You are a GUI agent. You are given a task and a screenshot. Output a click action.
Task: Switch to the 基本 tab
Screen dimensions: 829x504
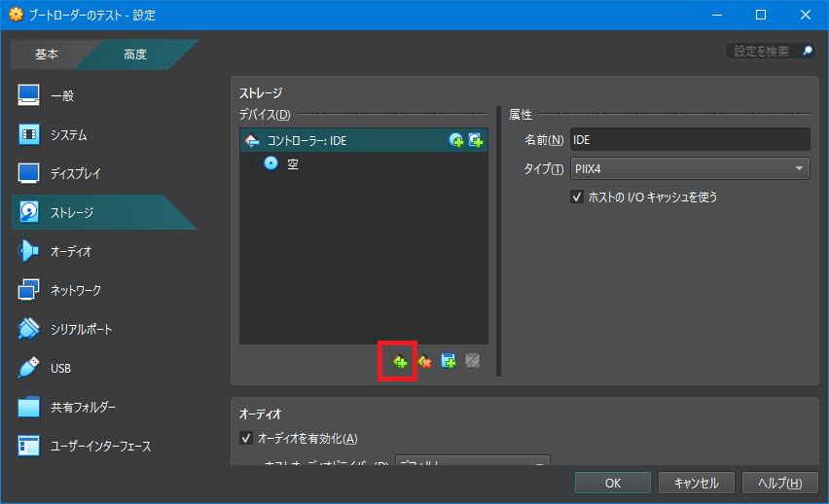point(47,54)
